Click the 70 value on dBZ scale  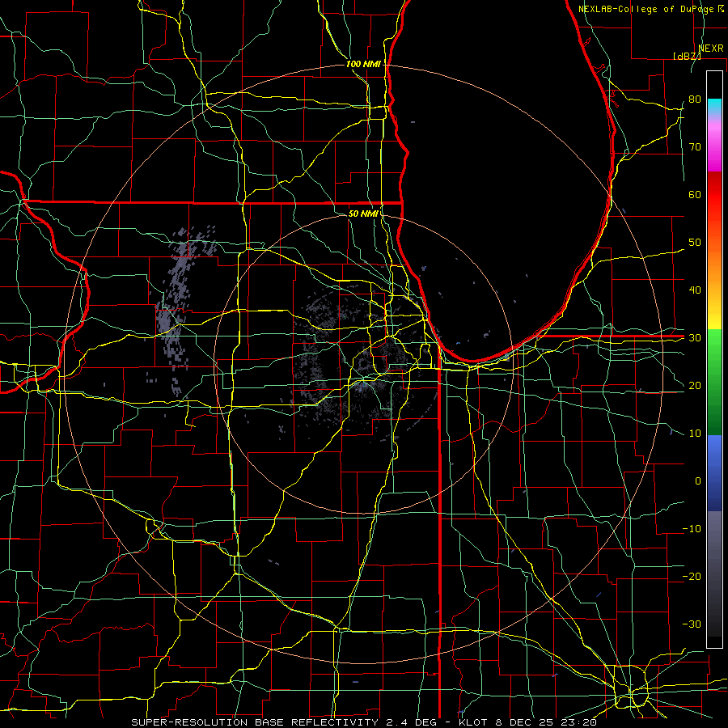(x=695, y=146)
